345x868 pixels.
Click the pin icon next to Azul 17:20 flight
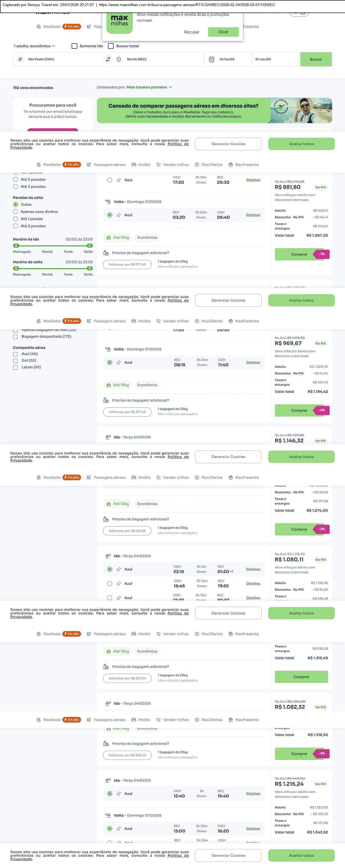119,180
